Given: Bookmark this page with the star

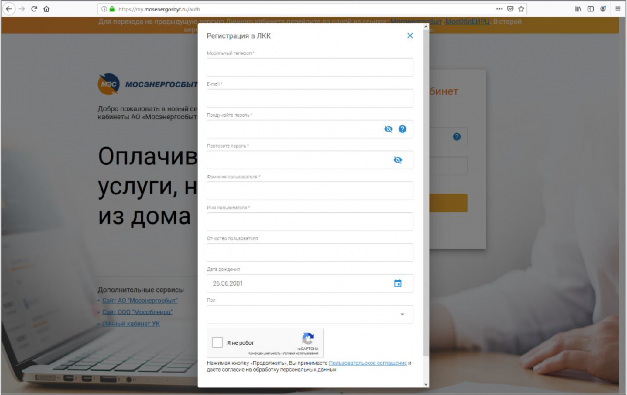Looking at the screenshot, I should click(x=521, y=9).
